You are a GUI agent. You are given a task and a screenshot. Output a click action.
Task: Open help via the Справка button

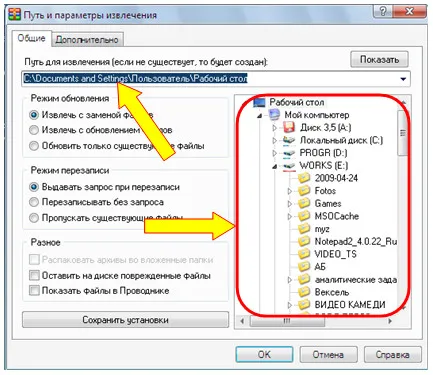(392, 354)
